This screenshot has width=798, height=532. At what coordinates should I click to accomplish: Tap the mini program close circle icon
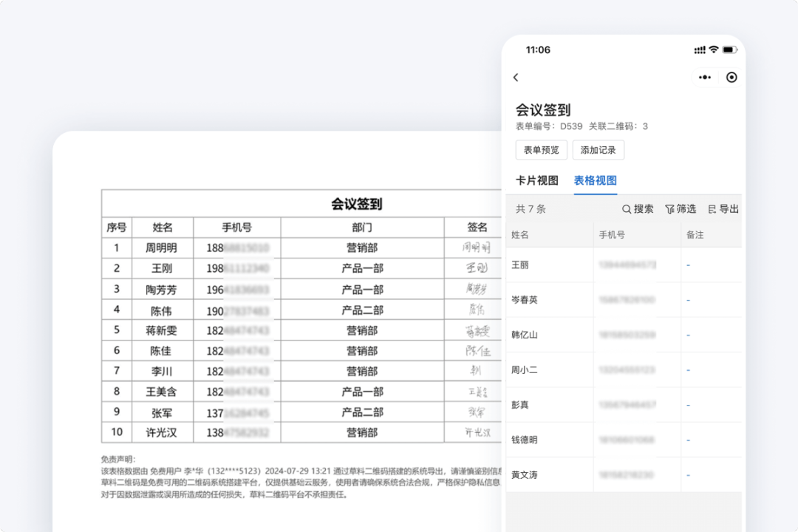731,78
